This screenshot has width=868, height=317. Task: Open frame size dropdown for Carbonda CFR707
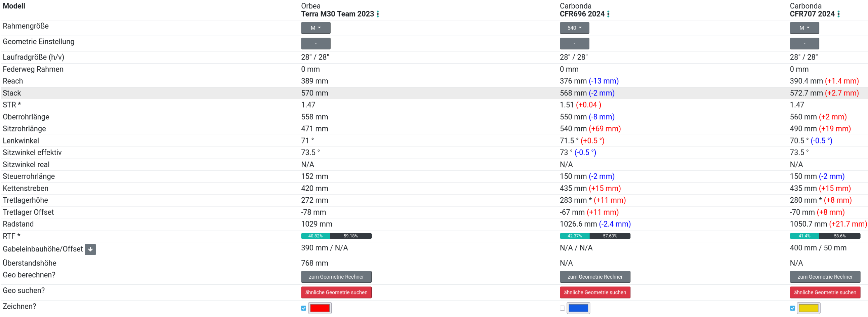[804, 28]
